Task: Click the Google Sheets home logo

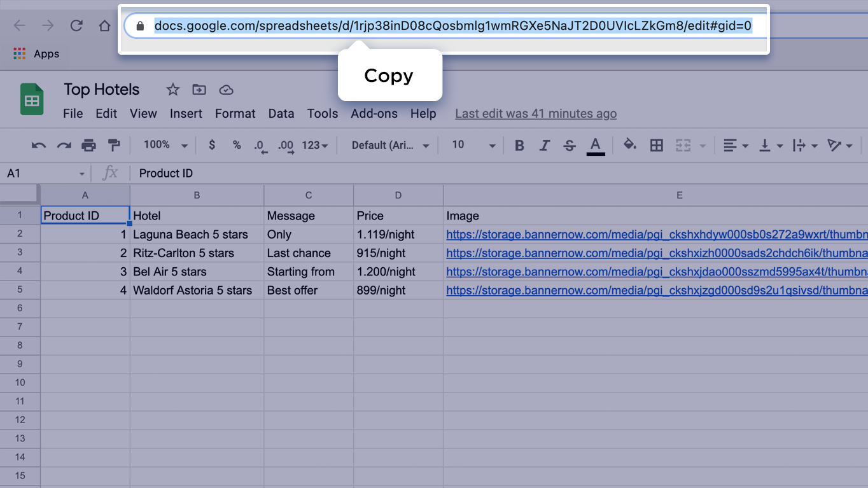Action: pos(32,100)
